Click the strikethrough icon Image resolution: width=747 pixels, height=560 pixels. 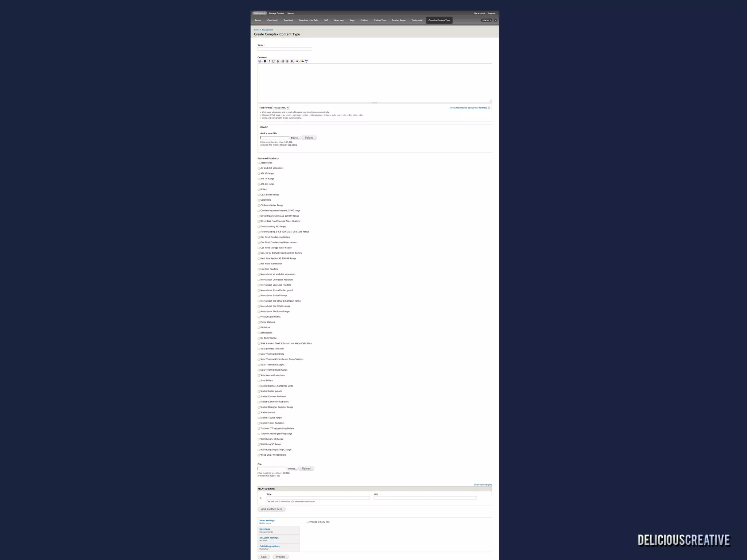tap(278, 61)
